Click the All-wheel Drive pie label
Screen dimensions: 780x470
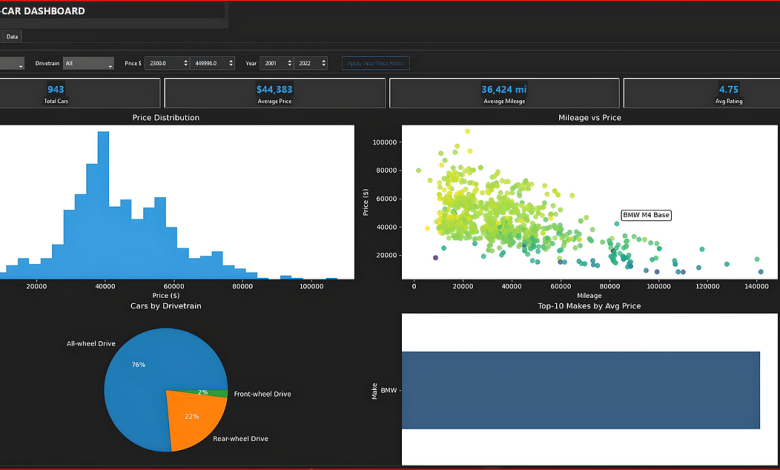(91, 344)
